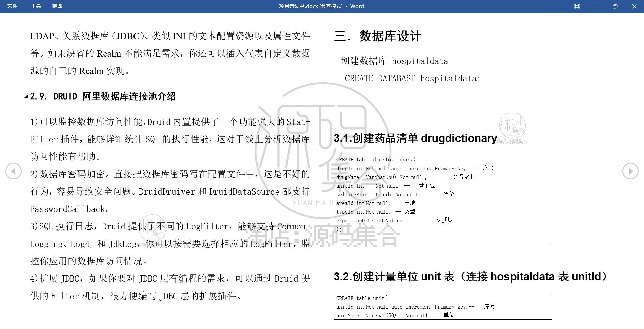Click paragraph starting 4)扩展 JDBC
Viewport: 644px width, 329px height.
coord(170,287)
